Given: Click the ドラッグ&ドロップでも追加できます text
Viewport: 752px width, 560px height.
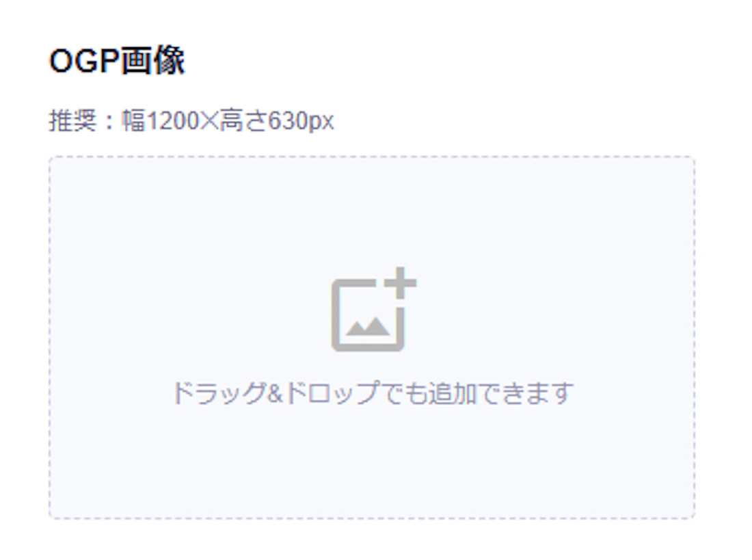Looking at the screenshot, I should [x=373, y=393].
